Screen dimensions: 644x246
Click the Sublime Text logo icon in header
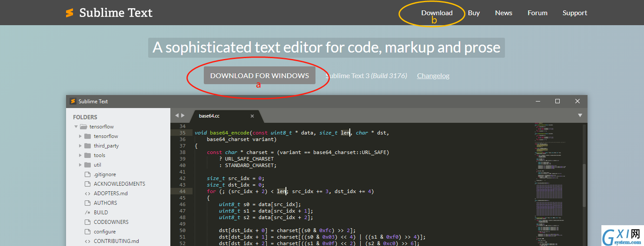pos(70,13)
